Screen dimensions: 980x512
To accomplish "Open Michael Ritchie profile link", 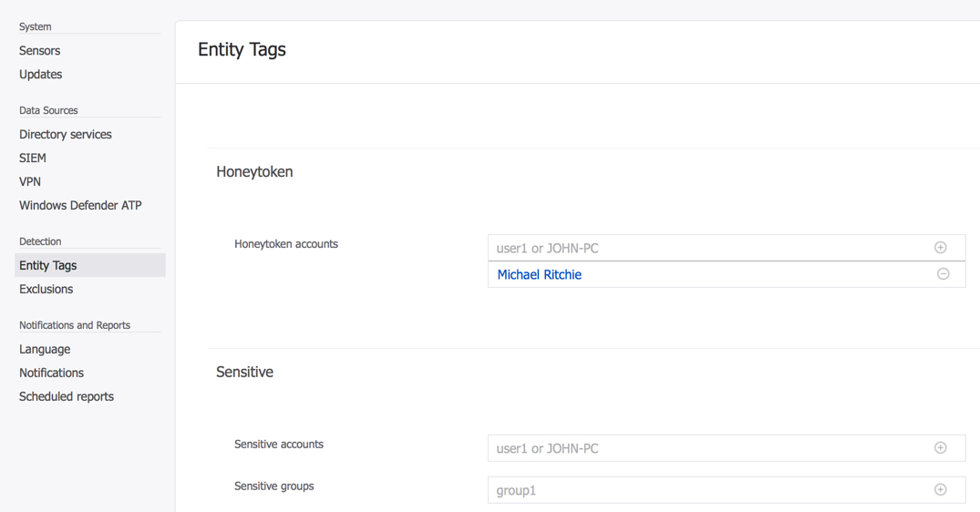I will (x=539, y=274).
